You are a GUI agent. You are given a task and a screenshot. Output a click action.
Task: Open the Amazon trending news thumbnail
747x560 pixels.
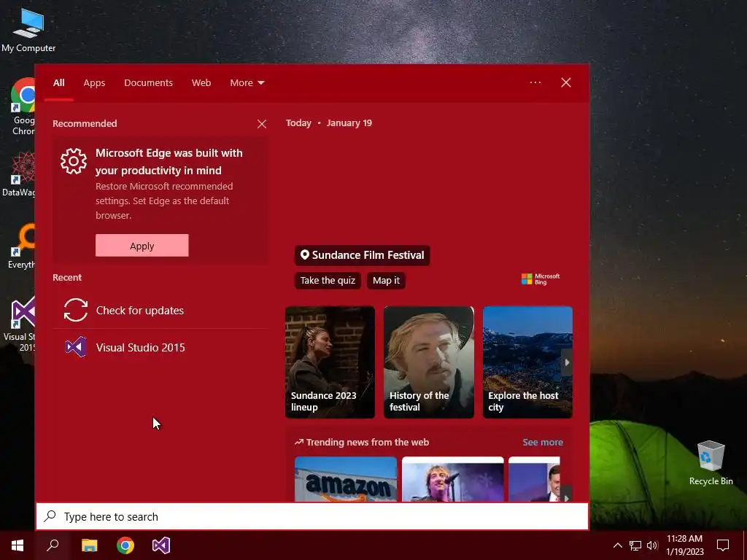[346, 479]
